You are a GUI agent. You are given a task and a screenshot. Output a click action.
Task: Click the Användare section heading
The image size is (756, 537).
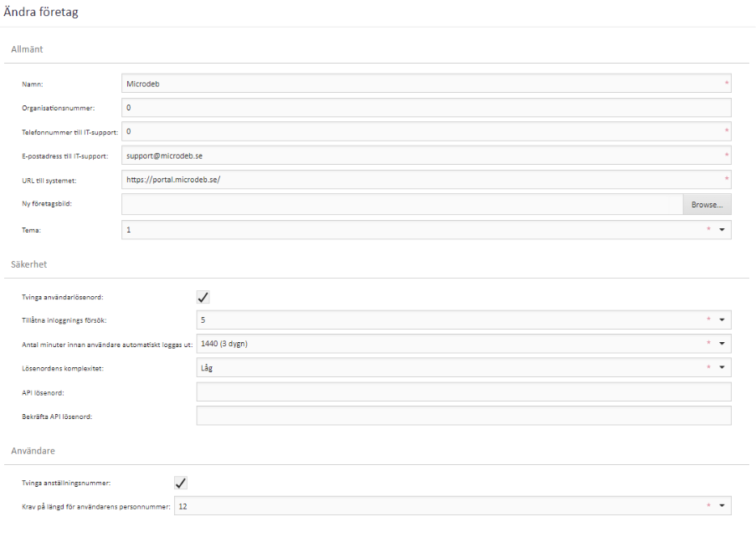pos(33,451)
